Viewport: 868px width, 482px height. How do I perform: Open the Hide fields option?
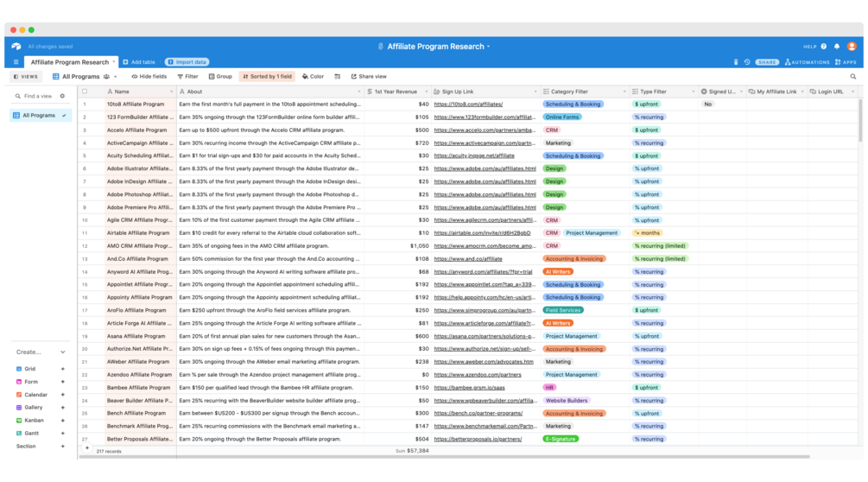[149, 76]
